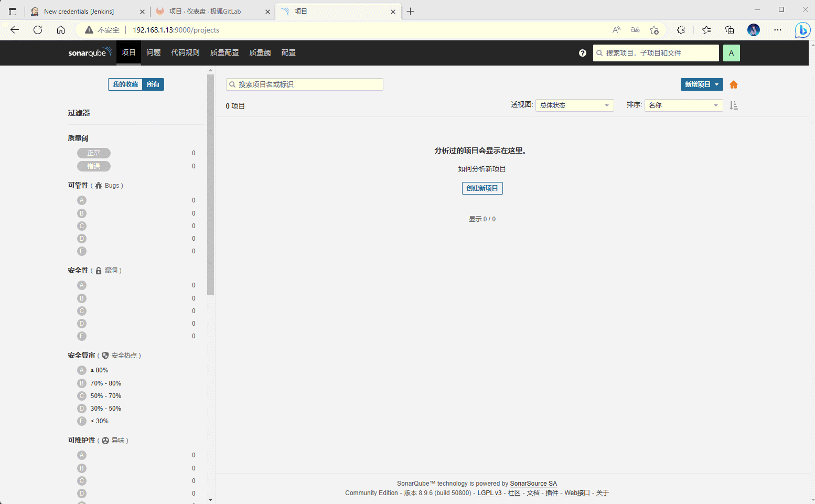Image resolution: width=815 pixels, height=504 pixels.
Task: Click the 0 项目 count text
Action: coord(235,106)
